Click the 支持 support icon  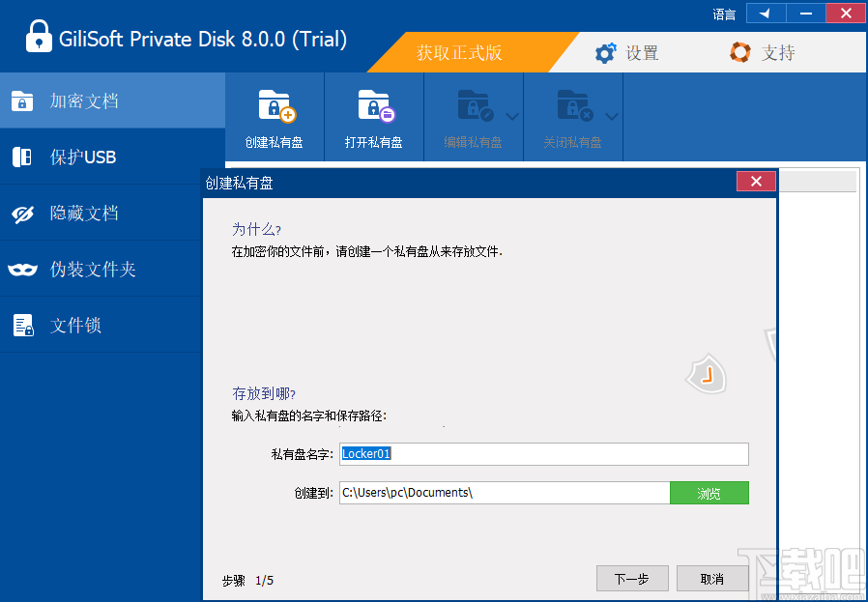(739, 52)
